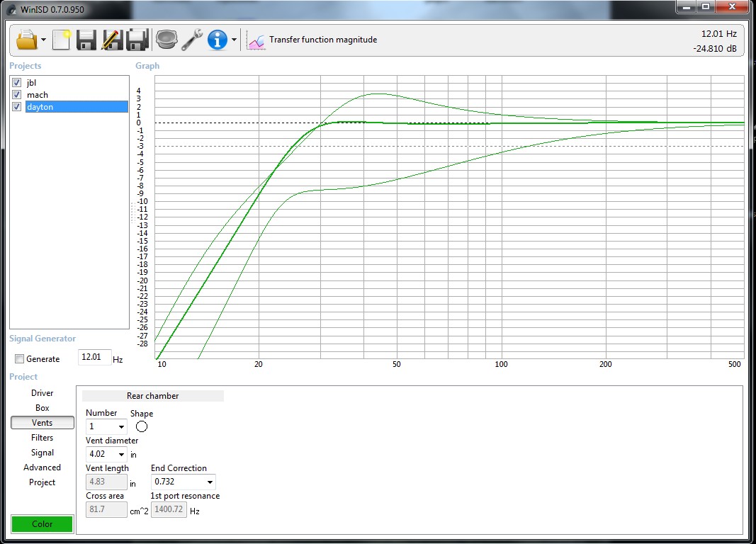The image size is (756, 544).
Task: Click the 12.01 Hz readout at top right
Action: (x=719, y=34)
